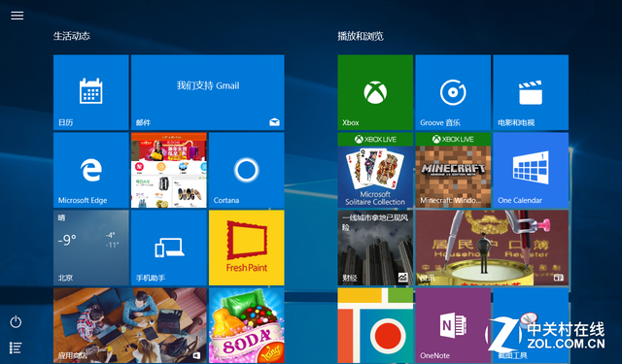The width and height of the screenshot is (622, 364).
Task: Open the Power options button
Action: coord(16,321)
